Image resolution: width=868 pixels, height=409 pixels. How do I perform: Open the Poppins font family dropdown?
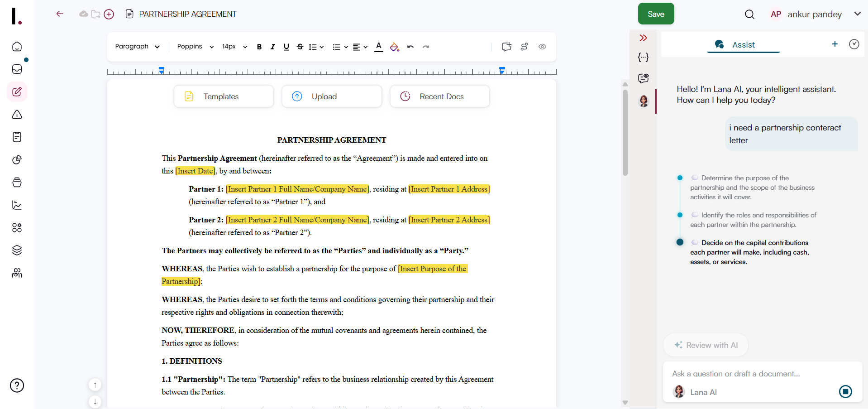pos(195,47)
